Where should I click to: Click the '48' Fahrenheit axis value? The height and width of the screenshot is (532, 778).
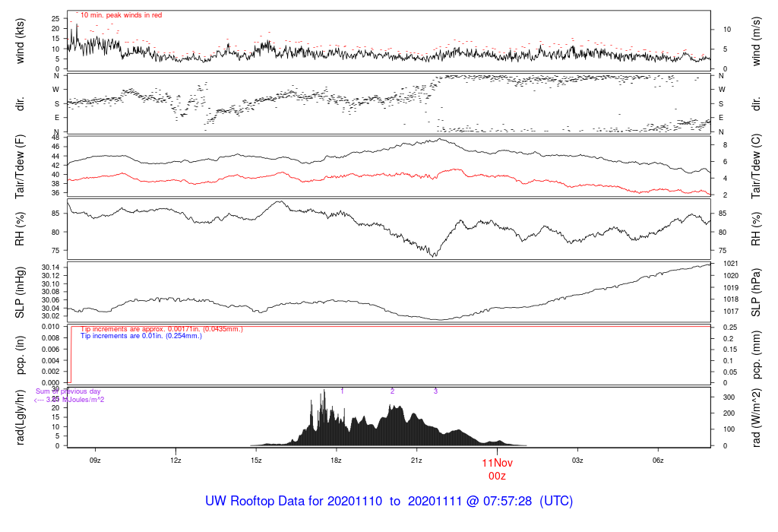[55, 138]
